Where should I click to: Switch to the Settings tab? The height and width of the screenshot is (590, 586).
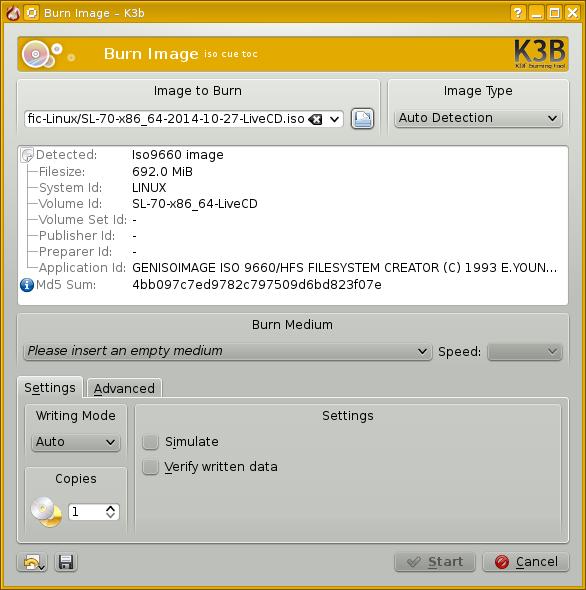[50, 388]
